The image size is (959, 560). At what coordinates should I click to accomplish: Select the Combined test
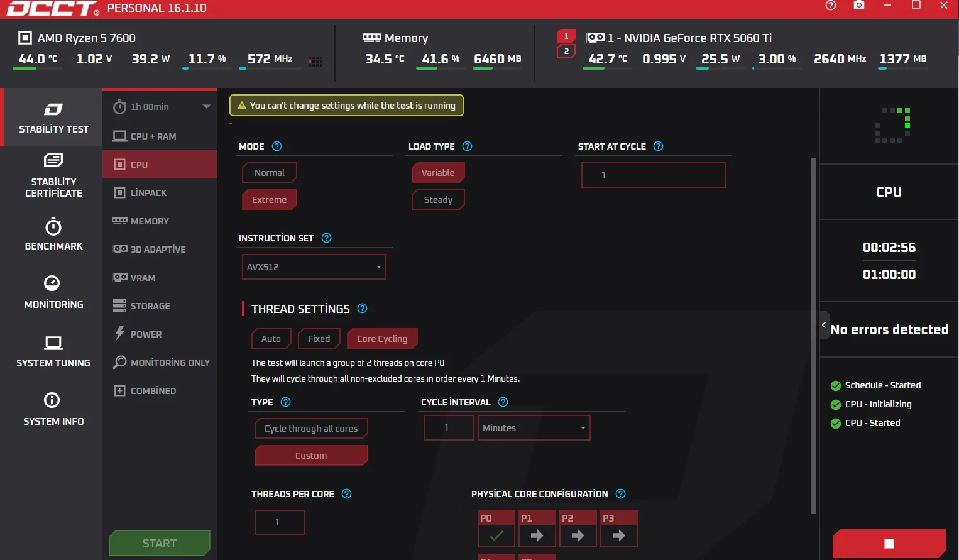[x=160, y=390]
